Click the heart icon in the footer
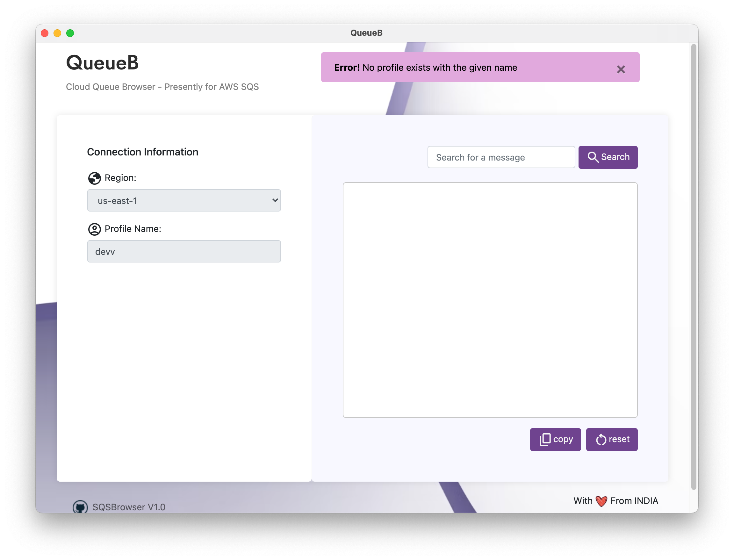The width and height of the screenshot is (734, 560). [601, 501]
